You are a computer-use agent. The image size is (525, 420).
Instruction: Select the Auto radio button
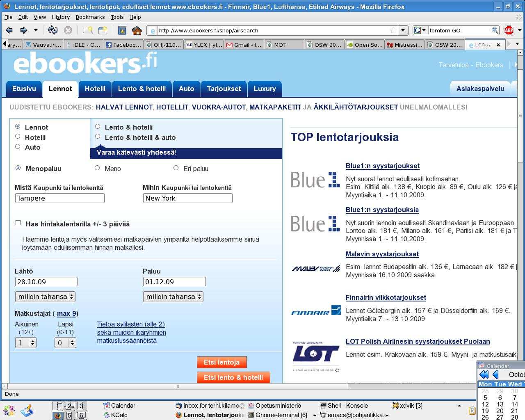tap(18, 146)
